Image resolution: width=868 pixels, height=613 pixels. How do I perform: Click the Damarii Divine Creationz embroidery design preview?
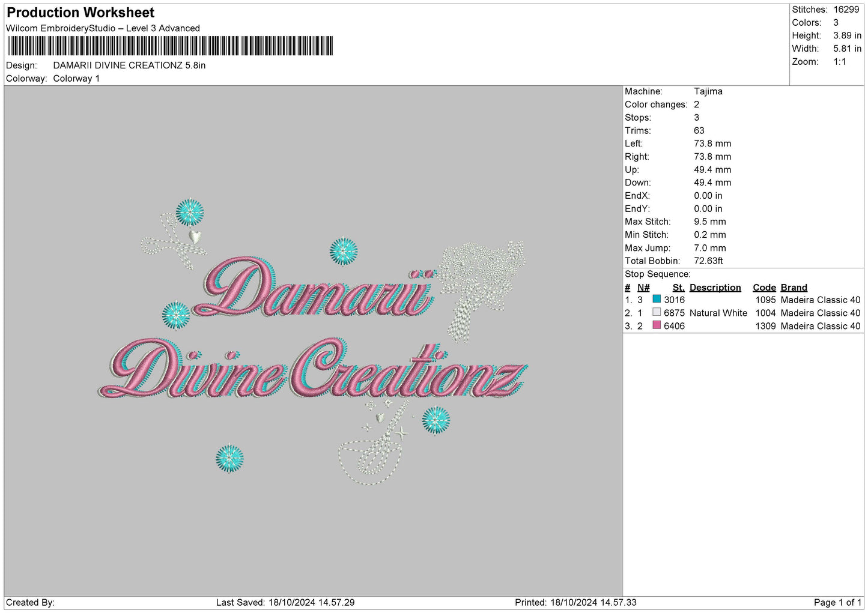click(313, 342)
